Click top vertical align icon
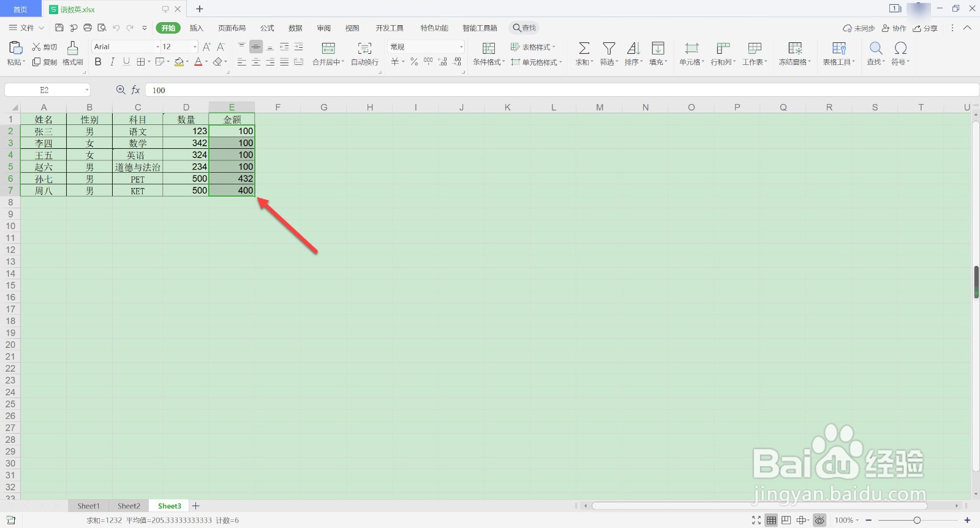This screenshot has height=528, width=980. pyautogui.click(x=241, y=47)
